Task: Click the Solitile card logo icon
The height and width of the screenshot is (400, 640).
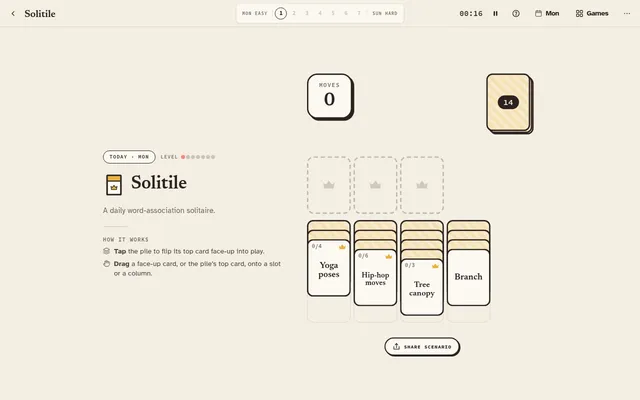Action: [x=114, y=185]
